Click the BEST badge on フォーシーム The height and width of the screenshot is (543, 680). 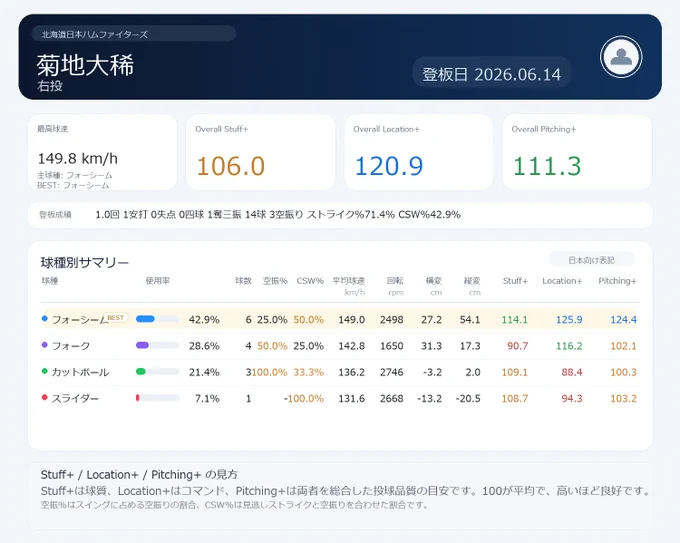pyautogui.click(x=116, y=317)
